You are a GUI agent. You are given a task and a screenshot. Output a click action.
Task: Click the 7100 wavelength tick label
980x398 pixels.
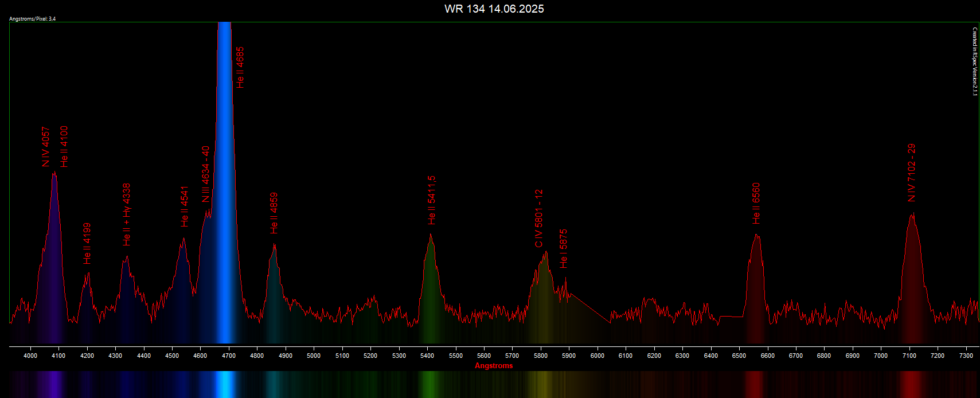909,356
